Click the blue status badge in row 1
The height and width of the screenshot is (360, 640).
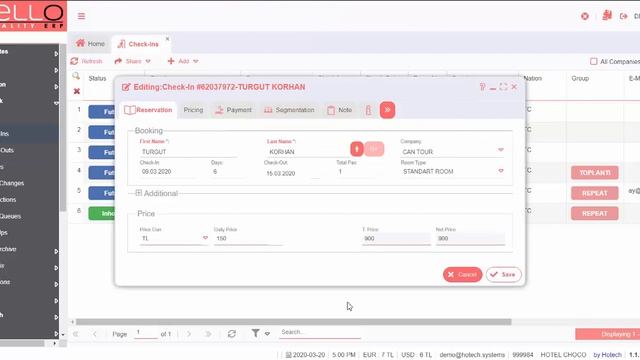pyautogui.click(x=102, y=112)
